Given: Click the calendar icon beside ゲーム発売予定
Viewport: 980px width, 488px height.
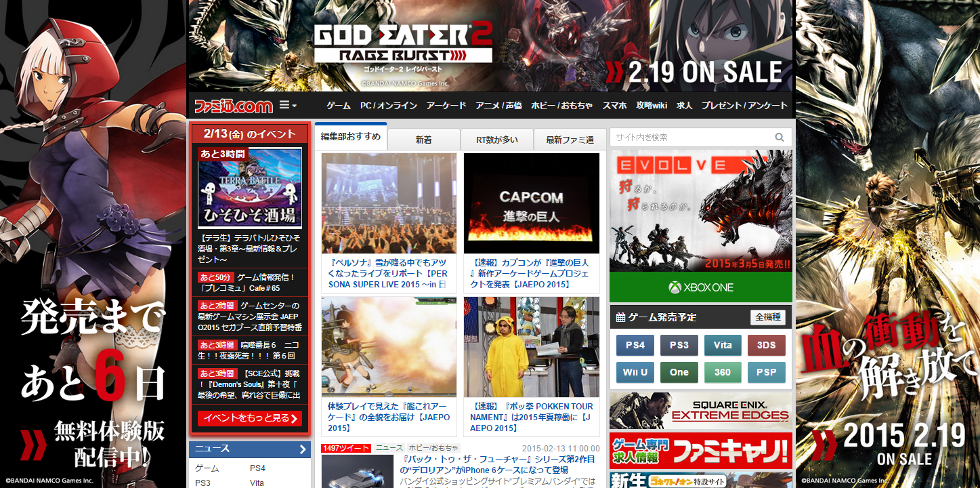Looking at the screenshot, I should click(620, 317).
